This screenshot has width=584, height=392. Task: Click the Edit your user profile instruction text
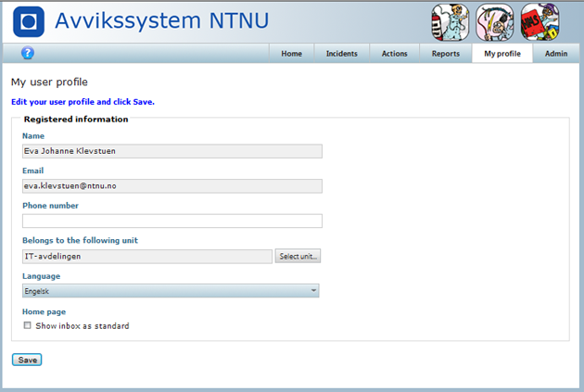(83, 102)
